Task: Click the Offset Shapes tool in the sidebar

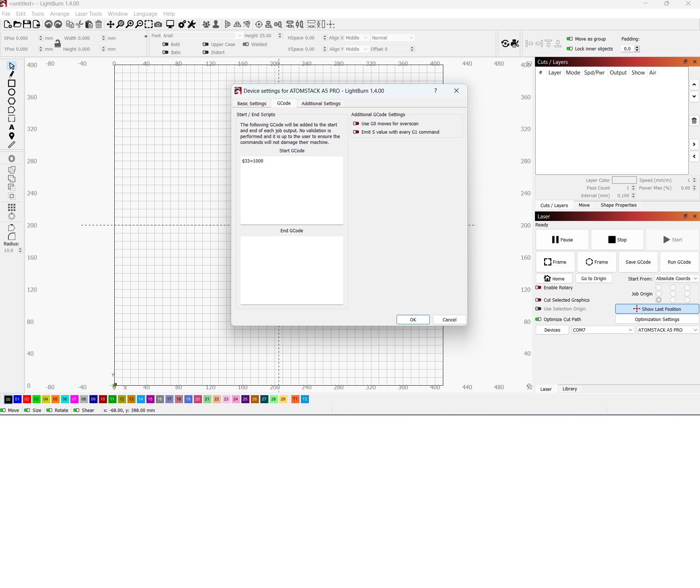Action: 12,159
